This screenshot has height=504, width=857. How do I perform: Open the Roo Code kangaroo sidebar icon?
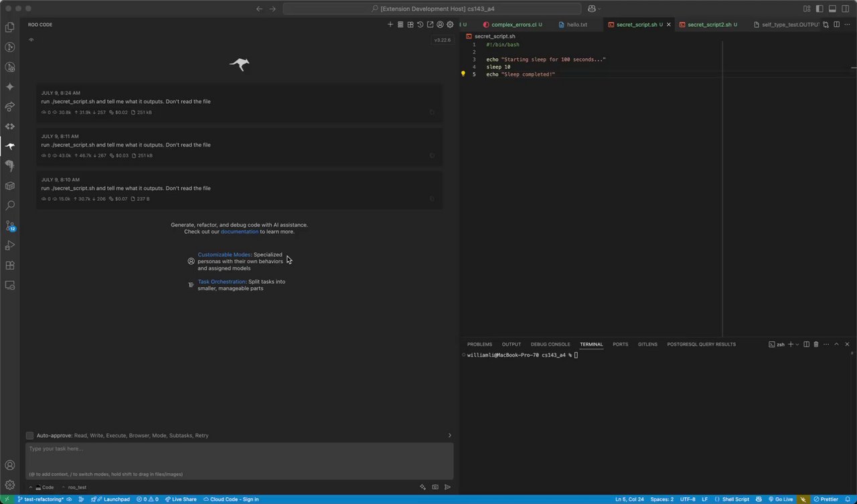pyautogui.click(x=10, y=146)
